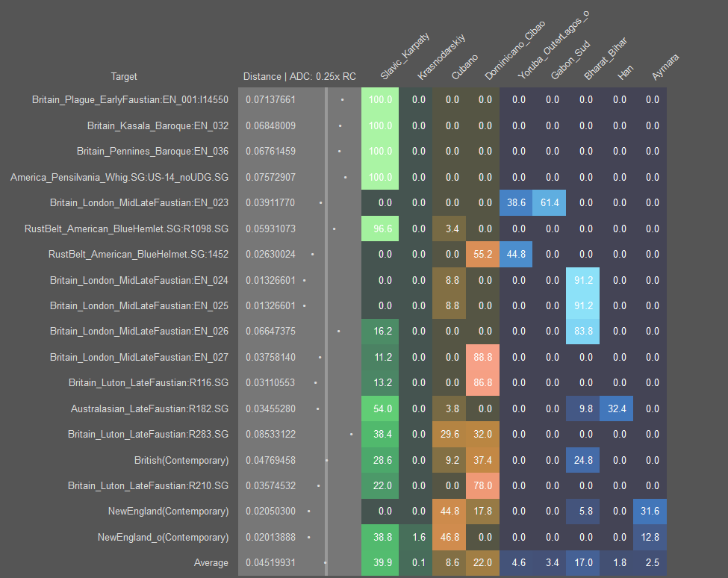Click row label RustBelt_American_BlueHelmet.SG:1452
Screen dimensions: 728x578
tap(138, 255)
